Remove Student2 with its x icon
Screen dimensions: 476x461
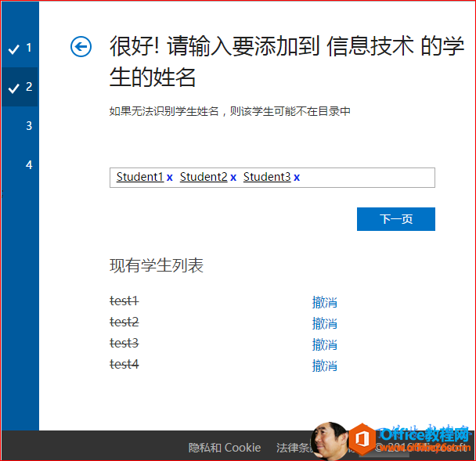[x=233, y=177]
